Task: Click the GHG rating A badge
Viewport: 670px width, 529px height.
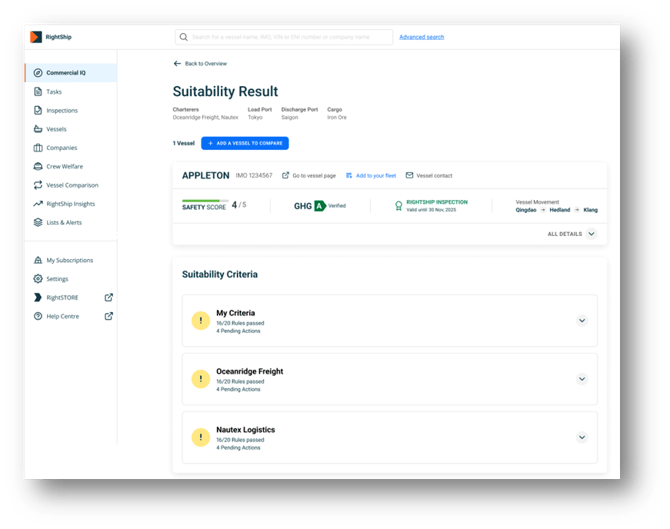Action: 320,205
